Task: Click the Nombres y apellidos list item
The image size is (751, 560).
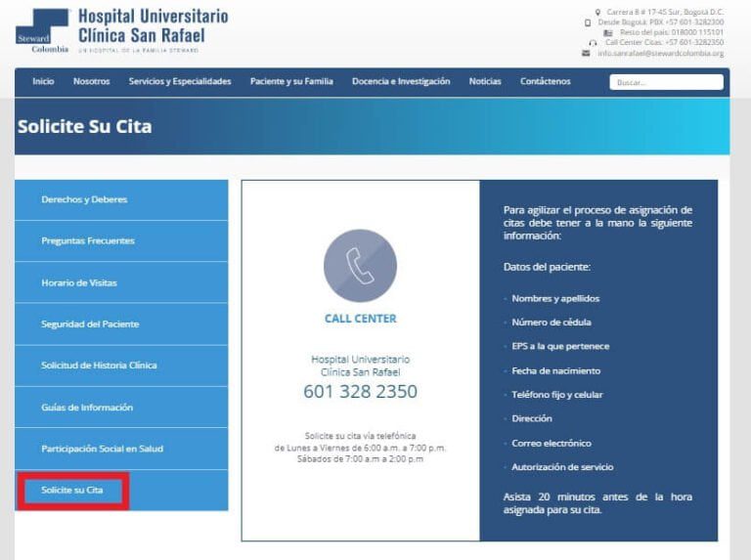Action: click(555, 299)
